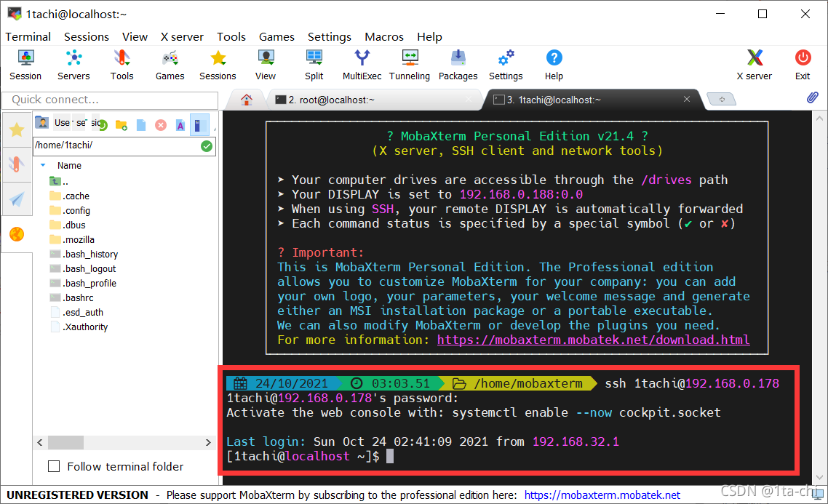The width and height of the screenshot is (828, 504).
Task: Select the .config folder
Action: [x=70, y=211]
